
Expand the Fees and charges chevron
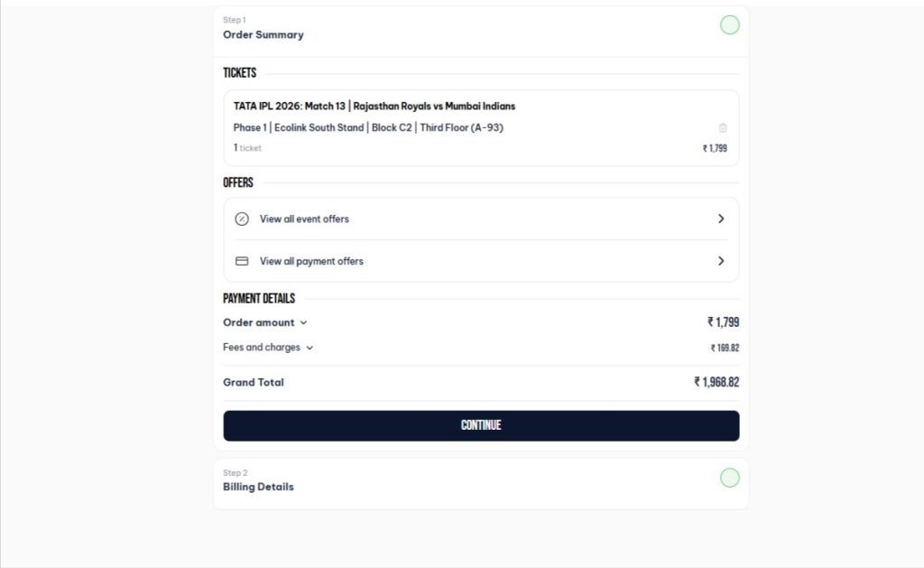click(310, 348)
